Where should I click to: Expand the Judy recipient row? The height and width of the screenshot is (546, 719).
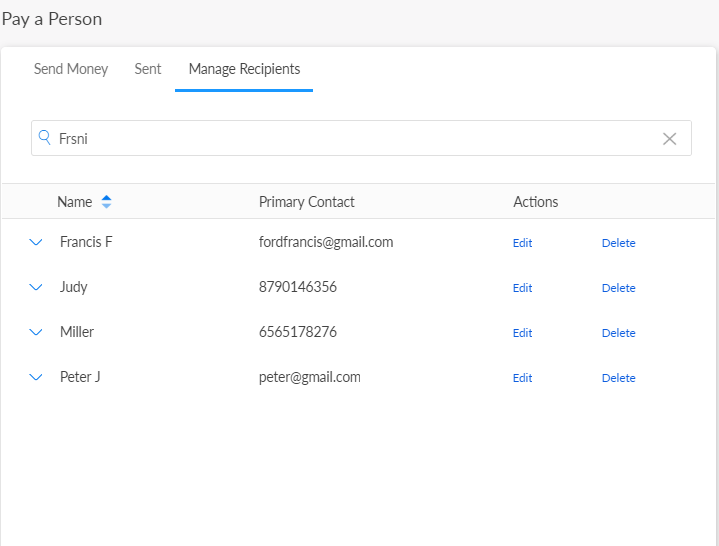click(37, 287)
